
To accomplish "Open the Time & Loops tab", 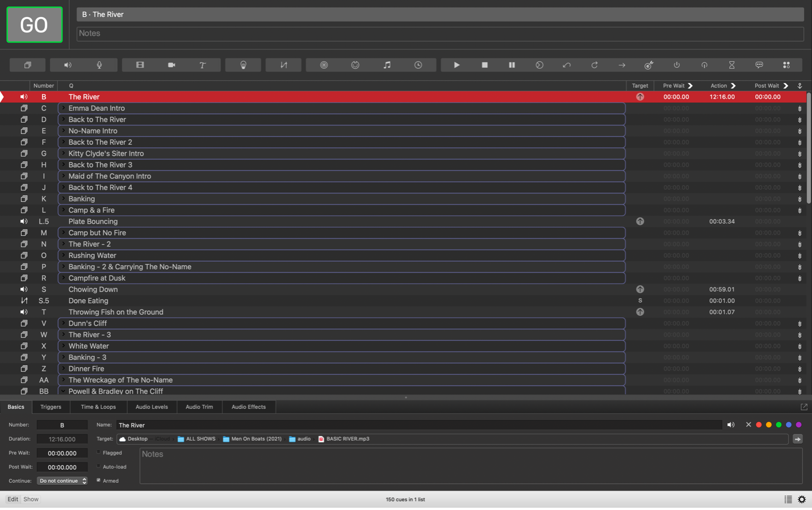I will 98,407.
